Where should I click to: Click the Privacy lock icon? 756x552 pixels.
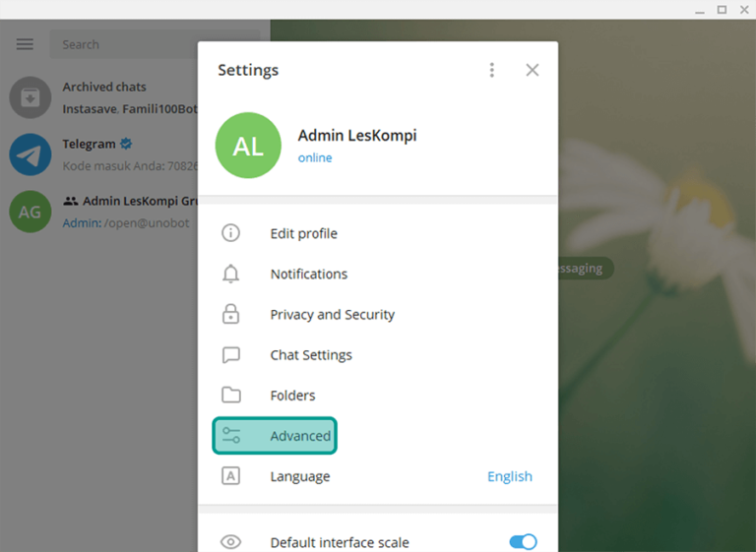(x=231, y=314)
